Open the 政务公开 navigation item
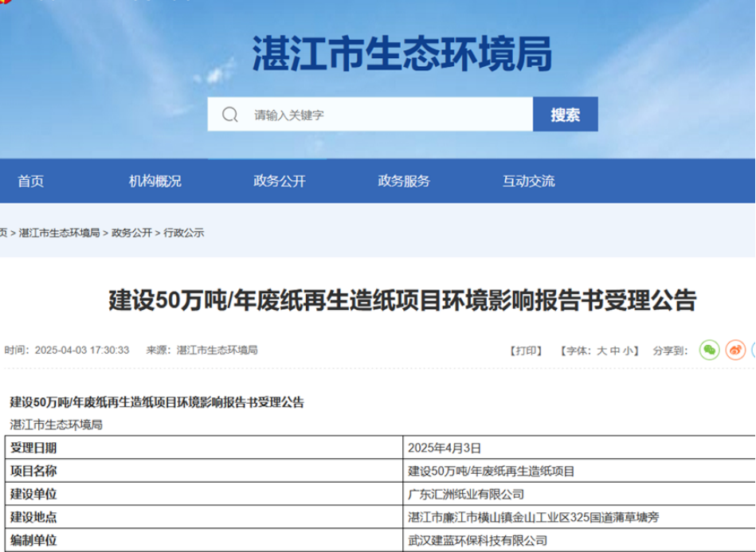This screenshot has height=552, width=756. tap(280, 181)
